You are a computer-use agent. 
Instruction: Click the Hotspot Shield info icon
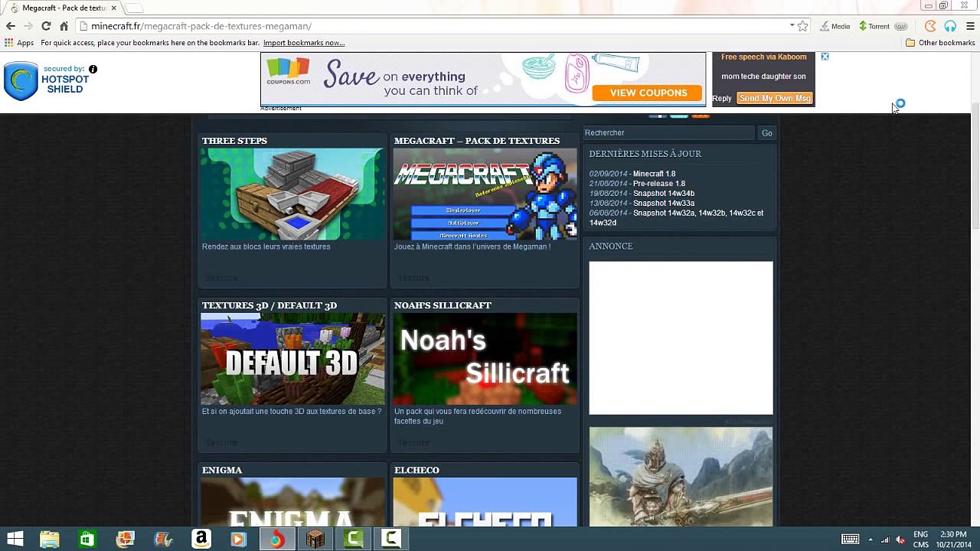coord(93,69)
